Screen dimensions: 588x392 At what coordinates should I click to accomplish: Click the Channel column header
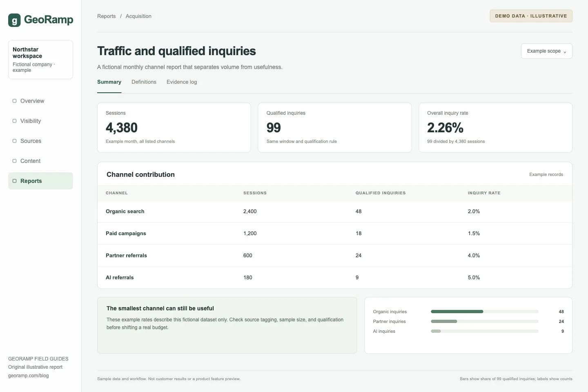coord(117,193)
